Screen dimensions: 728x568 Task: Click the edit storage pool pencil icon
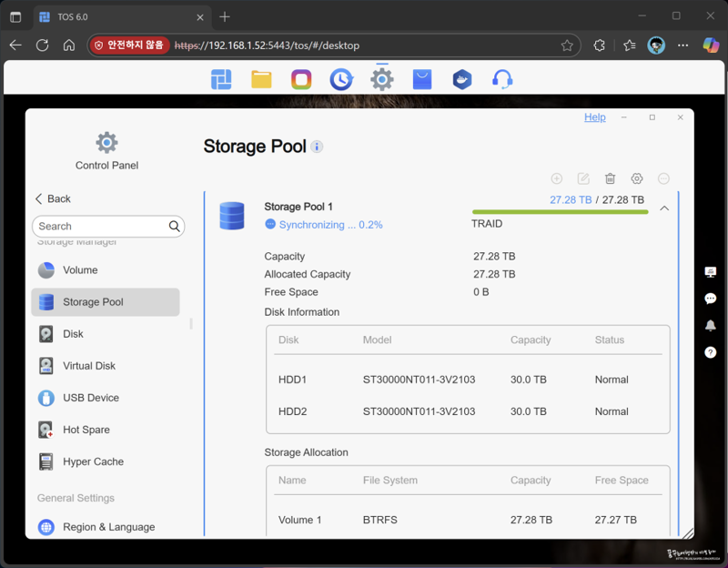pyautogui.click(x=583, y=178)
